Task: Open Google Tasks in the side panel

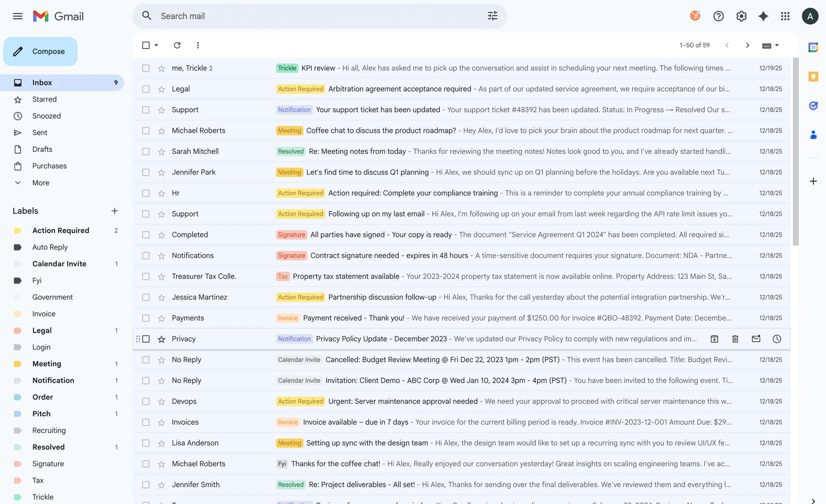Action: 813,105
